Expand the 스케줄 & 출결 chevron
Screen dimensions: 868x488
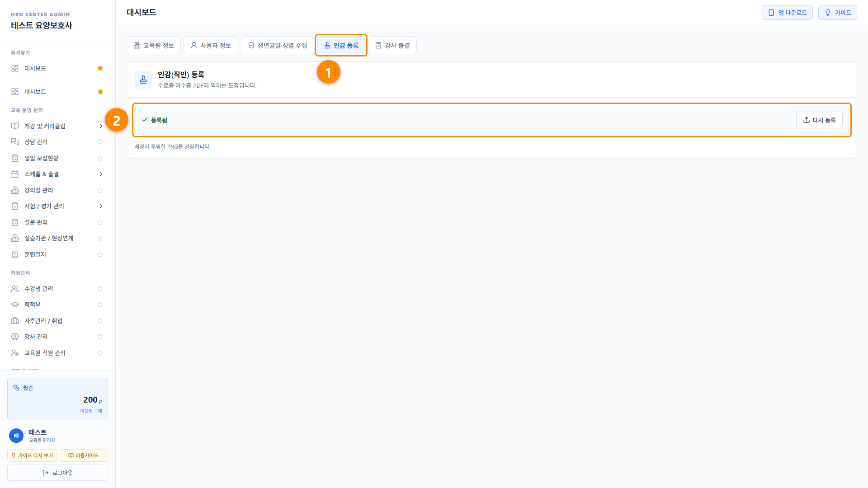coord(101,174)
